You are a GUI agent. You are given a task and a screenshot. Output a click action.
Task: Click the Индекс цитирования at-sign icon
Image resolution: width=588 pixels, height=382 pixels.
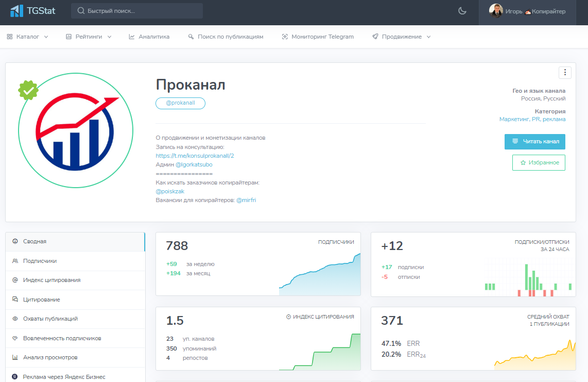click(15, 280)
